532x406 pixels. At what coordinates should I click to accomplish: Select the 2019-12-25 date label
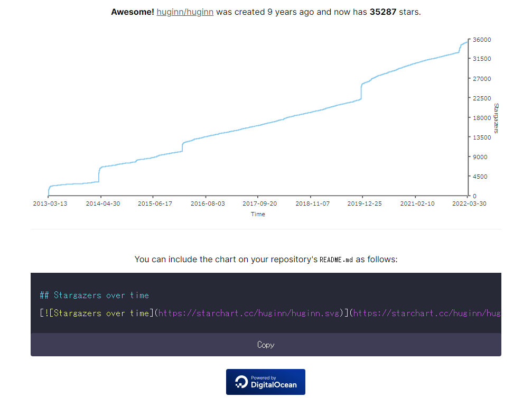tap(364, 204)
